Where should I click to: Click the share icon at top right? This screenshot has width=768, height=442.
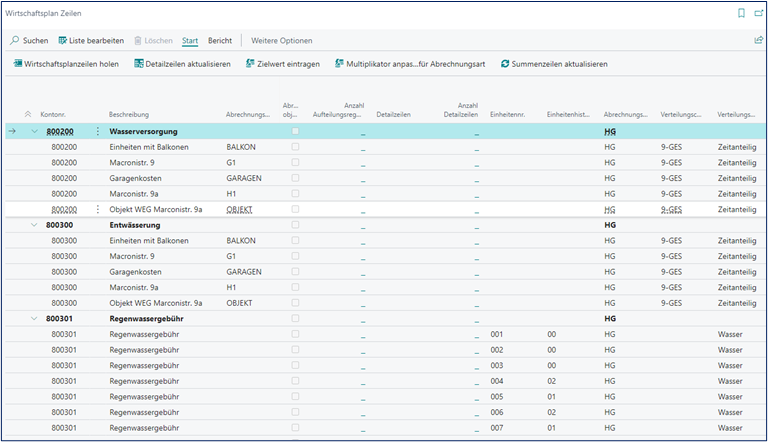coord(757,41)
